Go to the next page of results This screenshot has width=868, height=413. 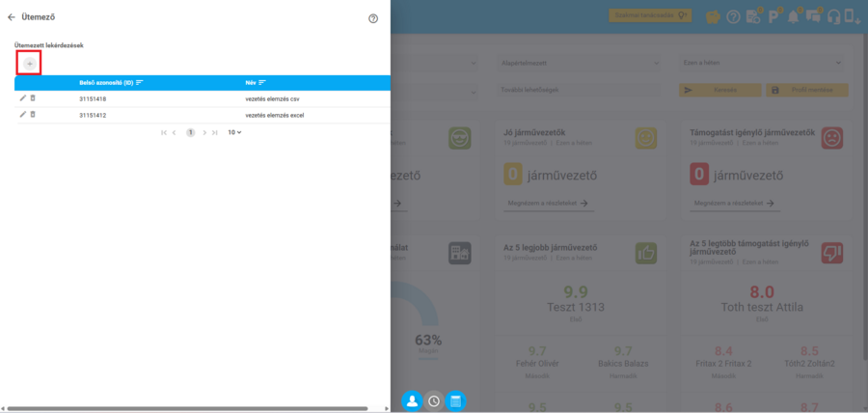tap(204, 133)
